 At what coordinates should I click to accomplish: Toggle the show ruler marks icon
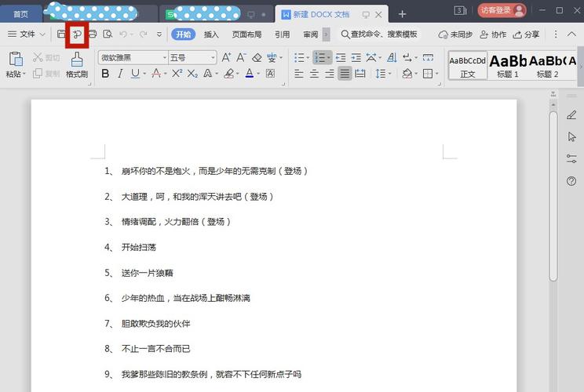click(428, 58)
